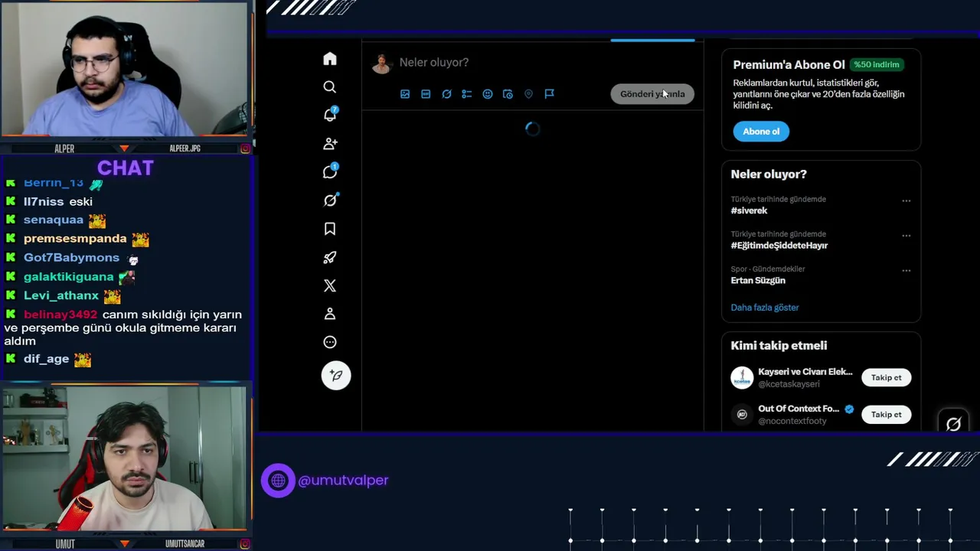Open the X Premium logo icon in sidebar
This screenshot has width=980, height=551.
pyautogui.click(x=330, y=285)
